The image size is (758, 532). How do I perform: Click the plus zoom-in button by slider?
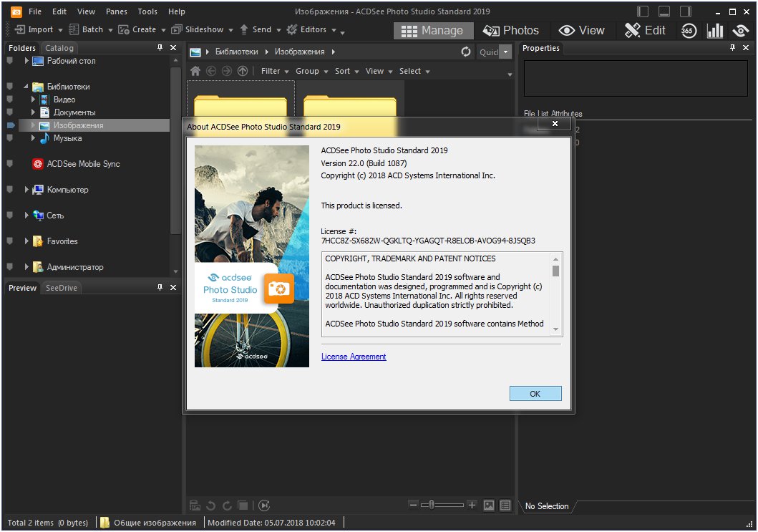472,505
